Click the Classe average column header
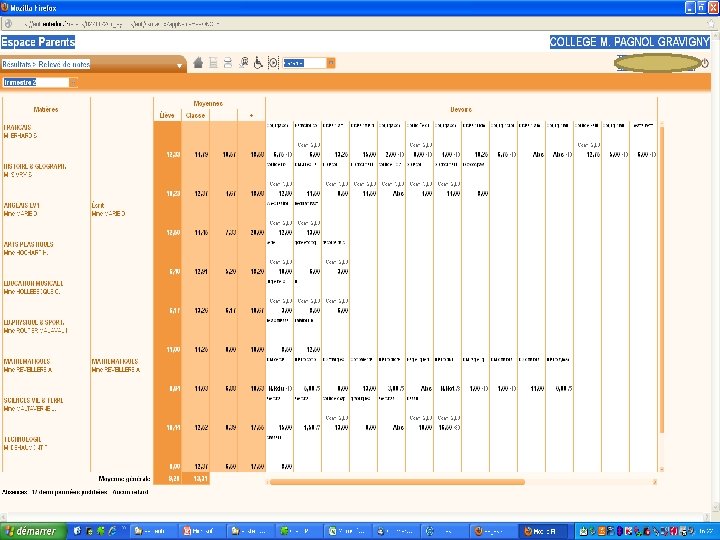 pos(195,115)
